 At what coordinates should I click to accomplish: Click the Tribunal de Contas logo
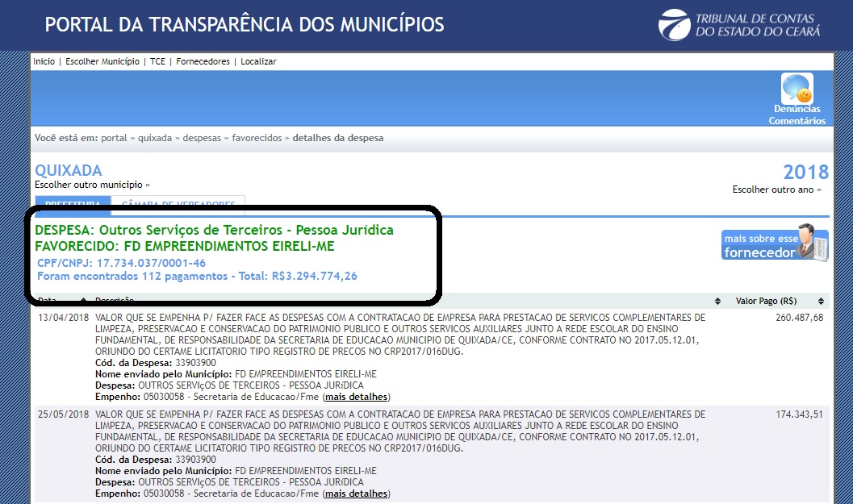point(739,24)
